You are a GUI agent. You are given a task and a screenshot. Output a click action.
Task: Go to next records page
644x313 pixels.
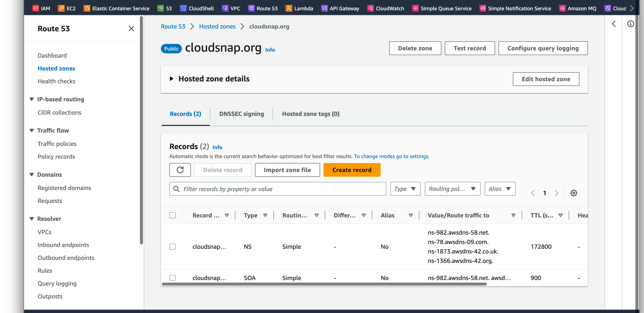[556, 193]
